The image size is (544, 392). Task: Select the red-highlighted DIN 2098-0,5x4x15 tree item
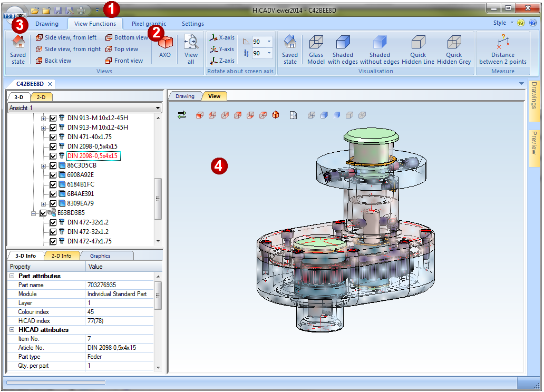[x=93, y=156]
